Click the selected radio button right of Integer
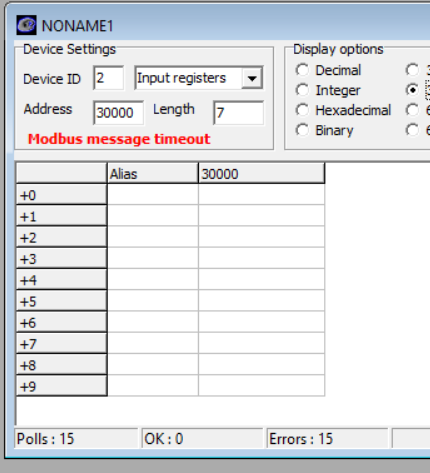Screen dimensions: 430x473 tap(412, 90)
